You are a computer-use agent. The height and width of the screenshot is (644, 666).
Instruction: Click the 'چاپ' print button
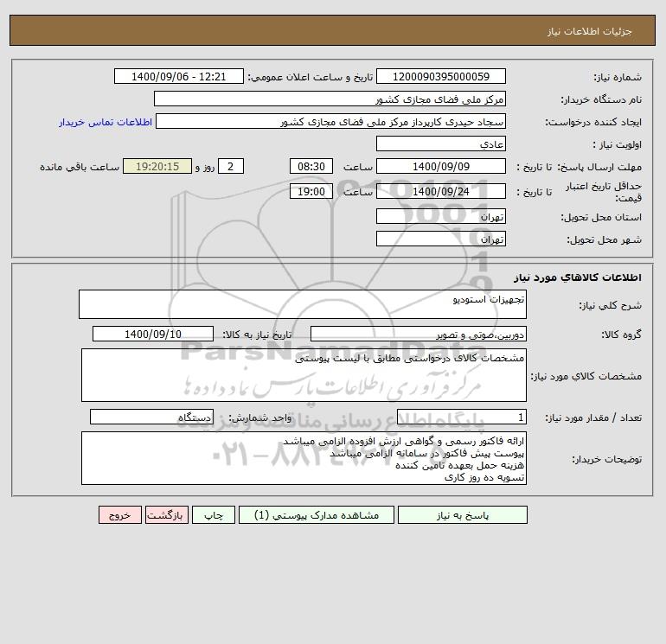214,515
